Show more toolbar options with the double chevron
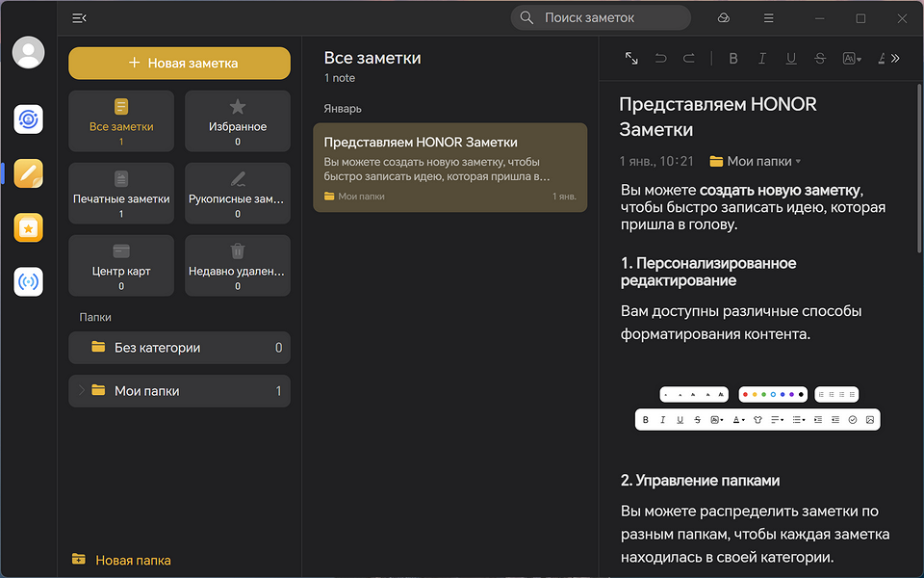Image resolution: width=924 pixels, height=578 pixels. pyautogui.click(x=895, y=59)
